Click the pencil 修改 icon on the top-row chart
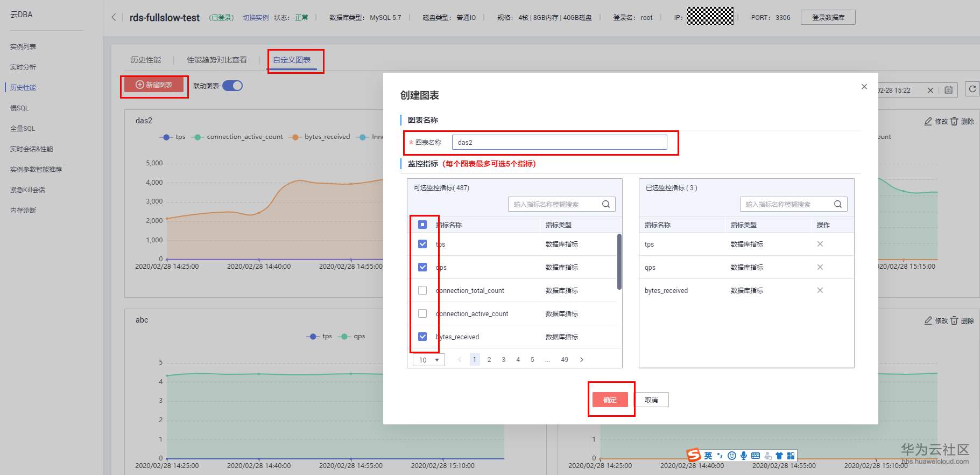This screenshot has height=475, width=980. [928, 121]
